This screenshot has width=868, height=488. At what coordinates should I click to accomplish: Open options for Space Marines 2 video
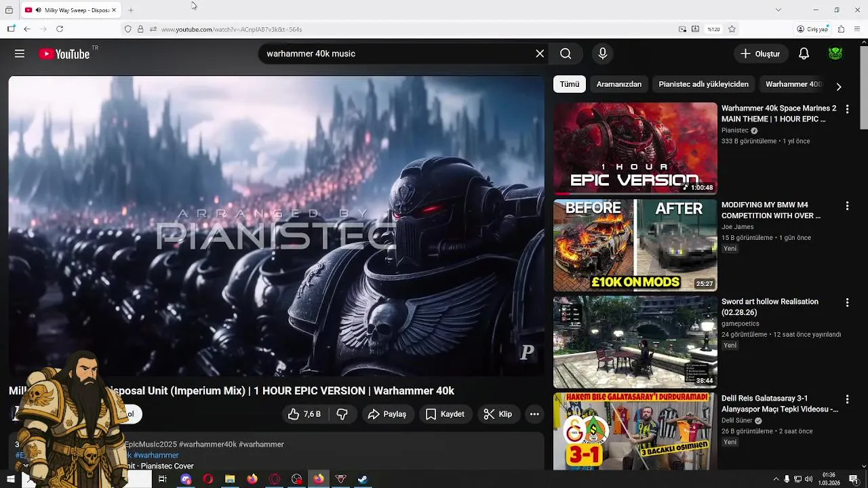(847, 109)
